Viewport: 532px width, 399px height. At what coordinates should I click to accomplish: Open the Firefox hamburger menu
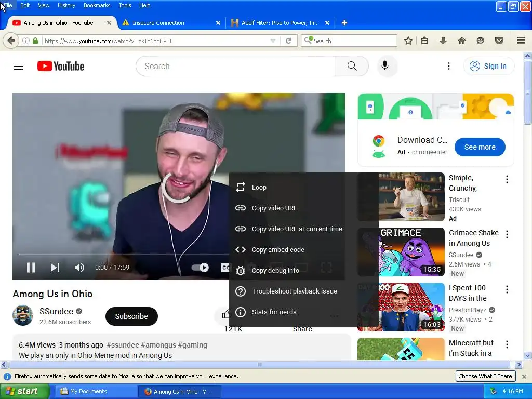pyautogui.click(x=521, y=41)
